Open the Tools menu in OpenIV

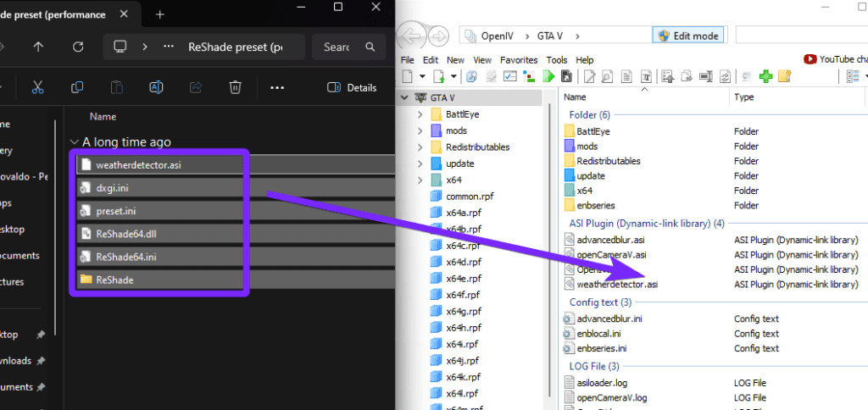tap(556, 60)
